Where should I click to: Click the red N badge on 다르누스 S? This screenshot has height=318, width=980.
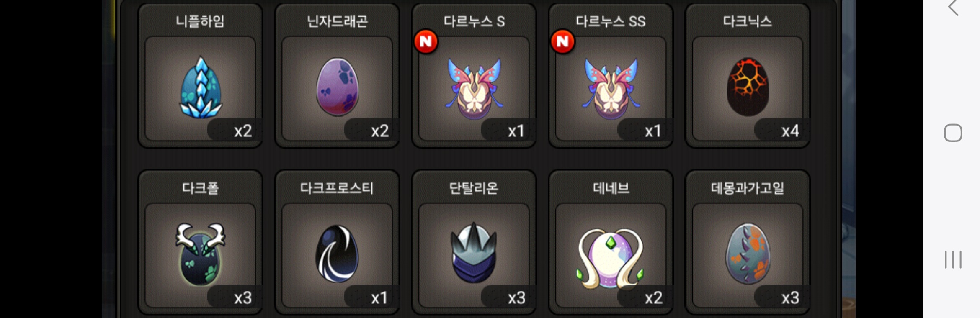[x=426, y=41]
